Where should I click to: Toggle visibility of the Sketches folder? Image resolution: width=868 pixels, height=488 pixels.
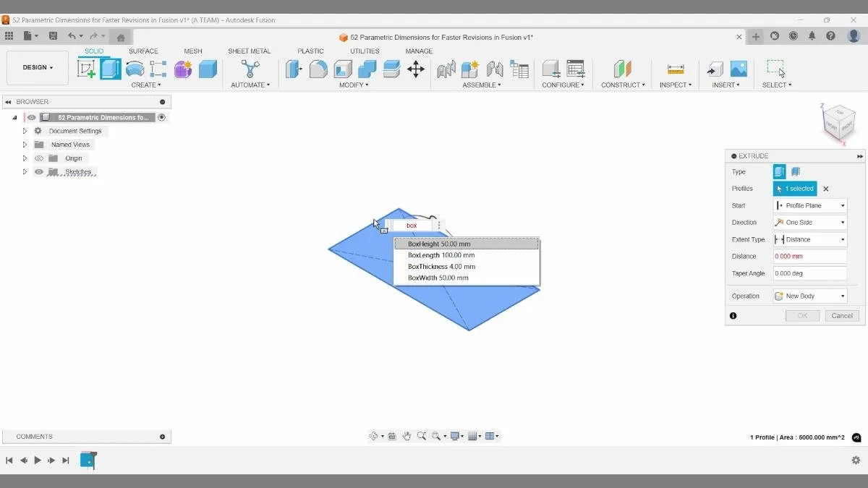(x=39, y=171)
